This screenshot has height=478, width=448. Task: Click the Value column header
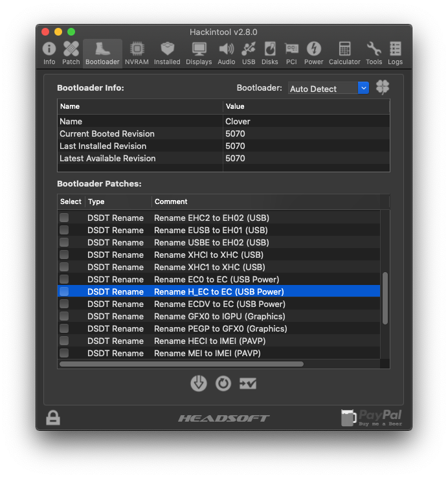pos(306,106)
